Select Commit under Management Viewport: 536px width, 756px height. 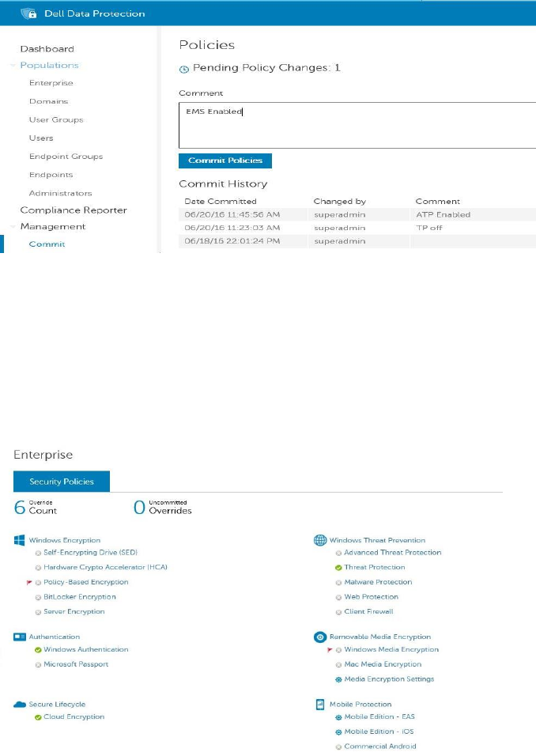47,244
